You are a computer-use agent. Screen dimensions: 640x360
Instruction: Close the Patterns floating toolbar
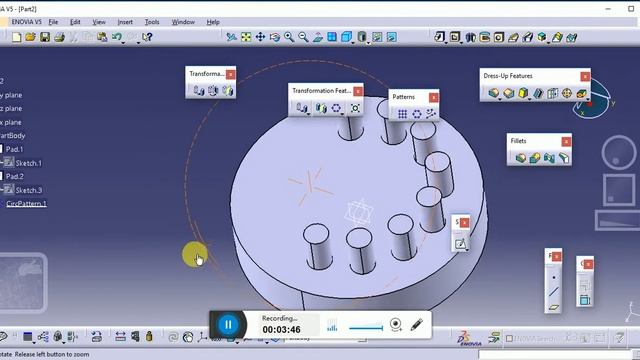433,98
